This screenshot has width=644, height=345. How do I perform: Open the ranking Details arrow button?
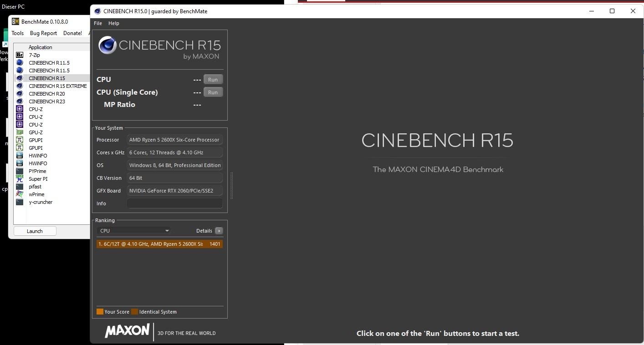[219, 231]
